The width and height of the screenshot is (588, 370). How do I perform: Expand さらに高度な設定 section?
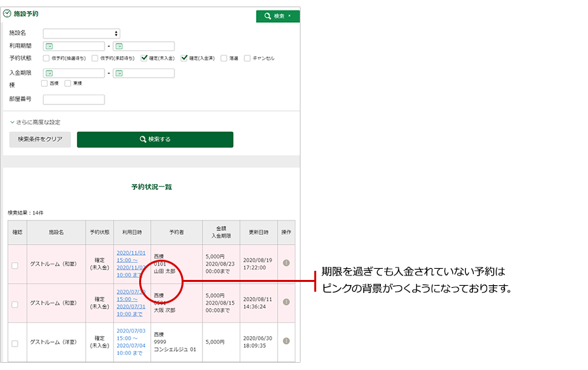click(35, 122)
